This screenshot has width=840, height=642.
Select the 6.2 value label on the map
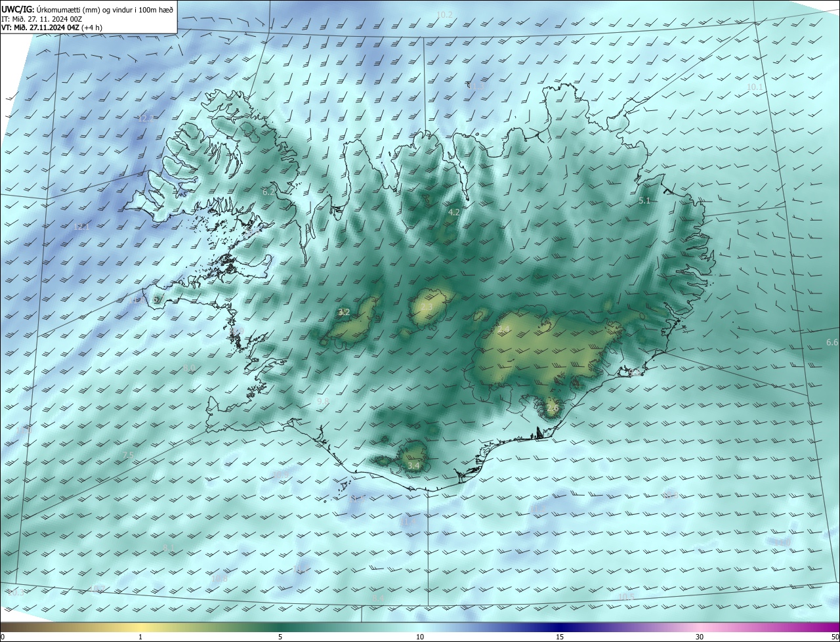[268, 192]
